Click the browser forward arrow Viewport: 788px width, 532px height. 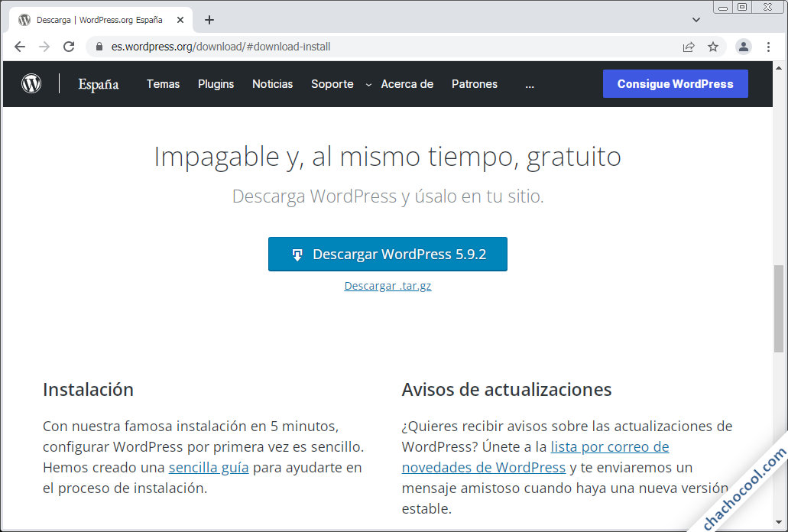44,47
